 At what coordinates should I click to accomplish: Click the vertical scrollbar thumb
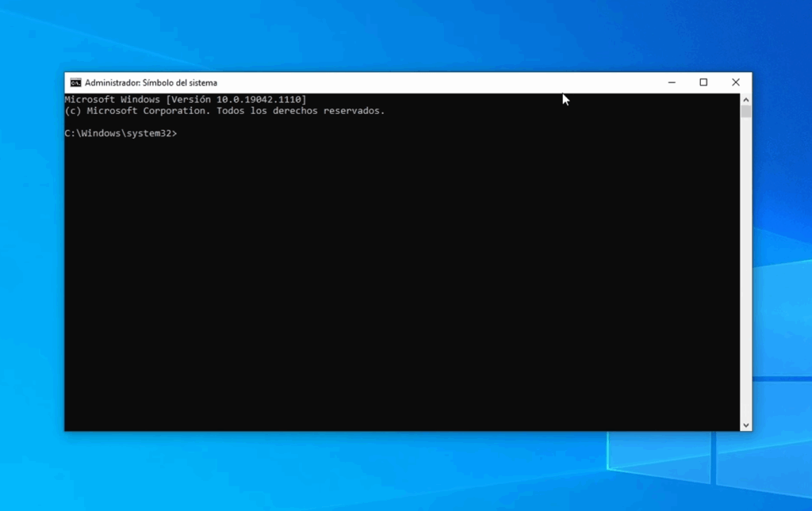(x=745, y=112)
